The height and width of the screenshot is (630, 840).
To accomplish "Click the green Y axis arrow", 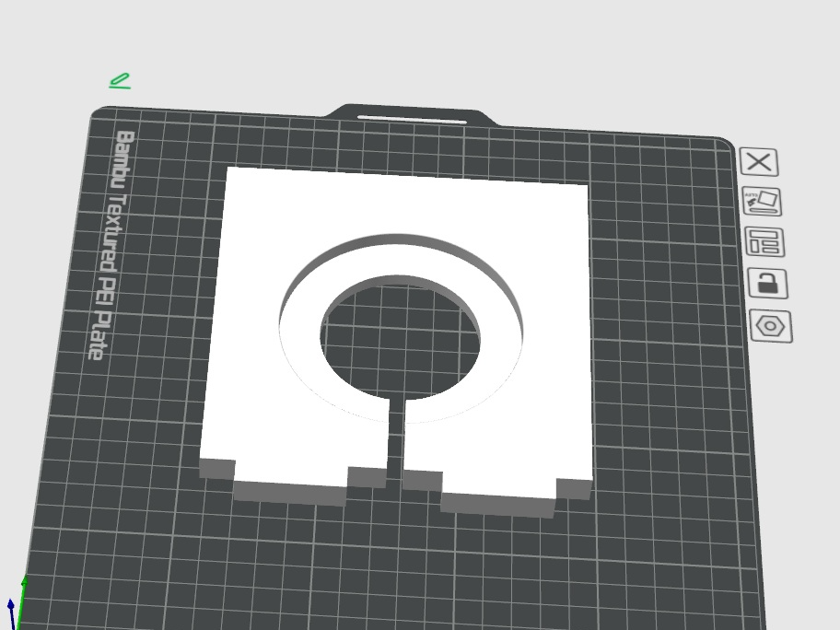I will coord(24,590).
